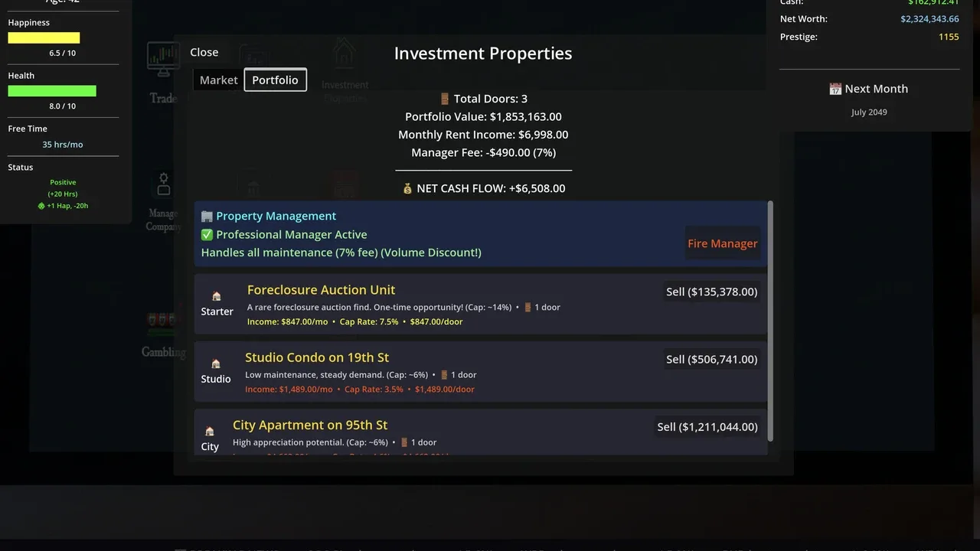Close the Investment Properties panel
980x551 pixels.
pos(204,52)
